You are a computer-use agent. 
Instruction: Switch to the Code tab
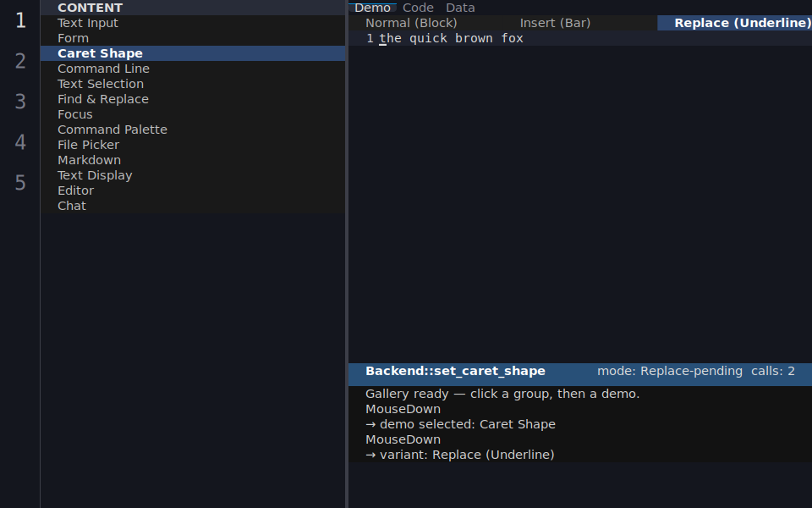coord(418,8)
